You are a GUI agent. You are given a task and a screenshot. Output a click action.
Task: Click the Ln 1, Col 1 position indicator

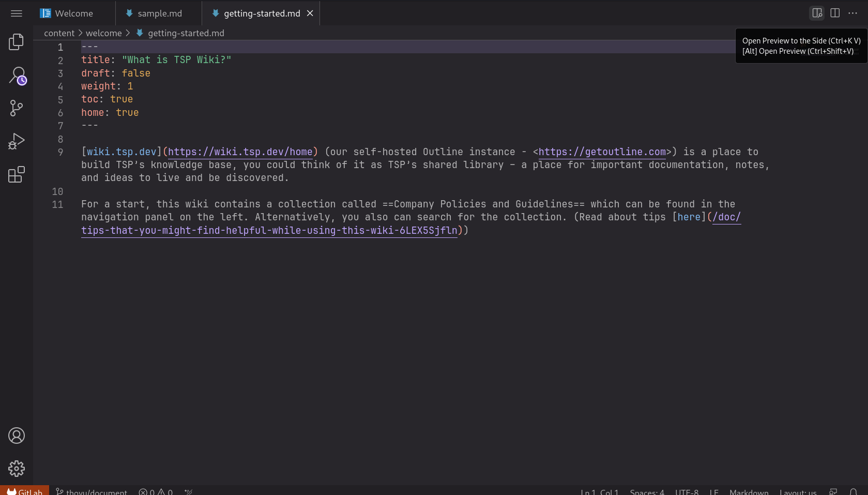600,491
